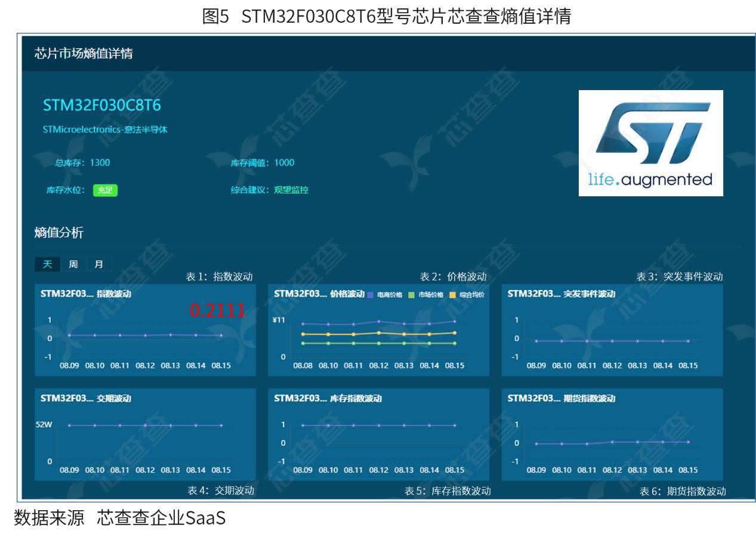Image resolution: width=756 pixels, height=540 pixels.
Task: Open the 指数波动 chart title
Action: [86, 294]
